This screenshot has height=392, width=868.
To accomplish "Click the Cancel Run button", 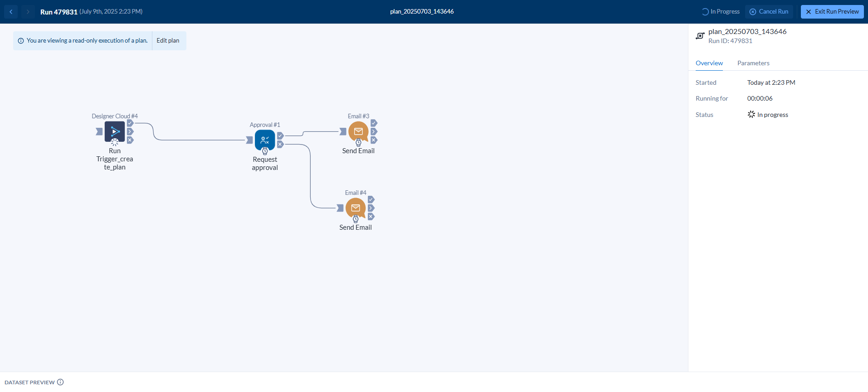I will tap(769, 12).
